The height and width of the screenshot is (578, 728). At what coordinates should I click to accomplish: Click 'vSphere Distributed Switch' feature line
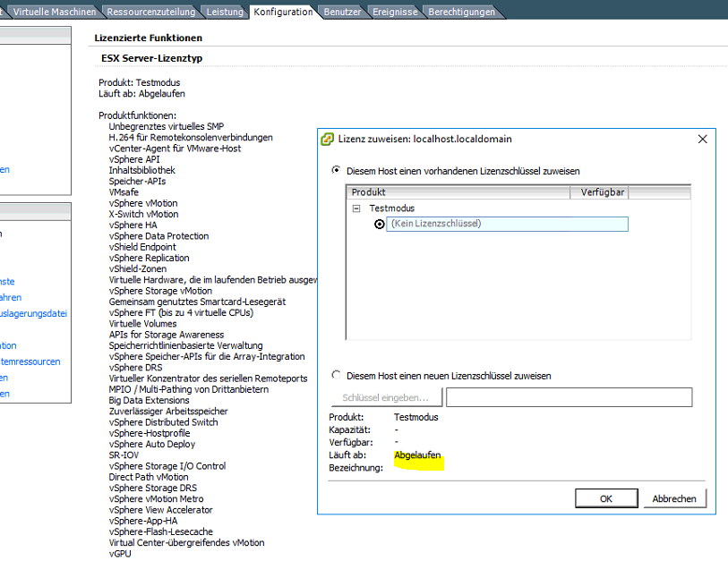164,422
